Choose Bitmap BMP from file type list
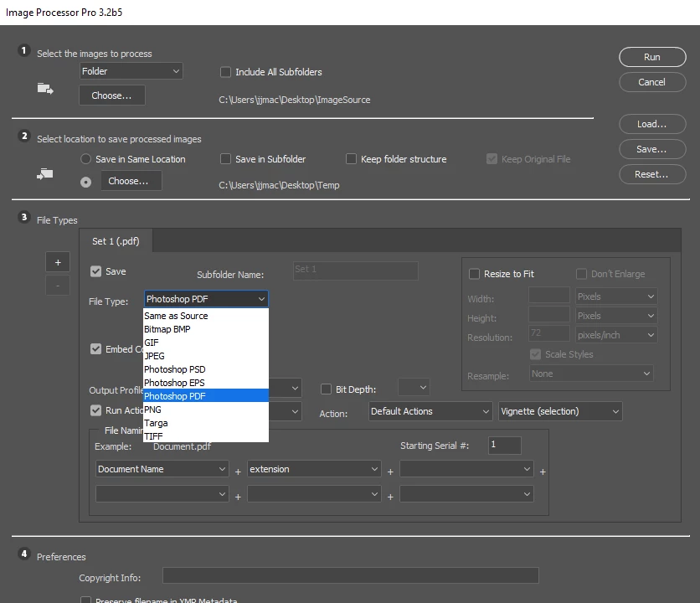Screen dimensions: 700x603 point(206,329)
